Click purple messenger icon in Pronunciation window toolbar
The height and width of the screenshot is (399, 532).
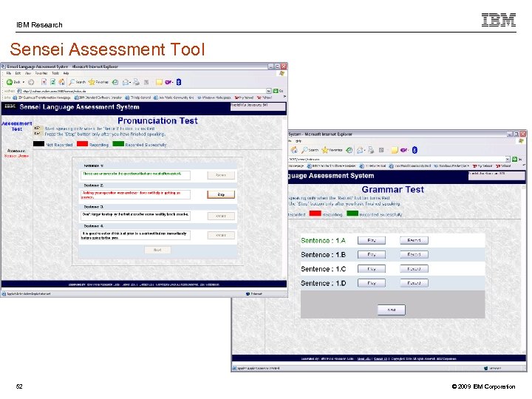168,82
